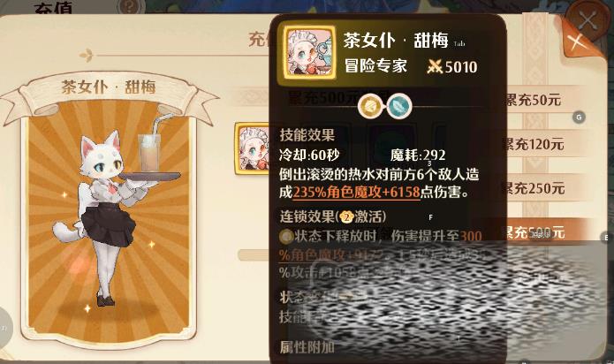Click the round crossed-swords icon at top right

pyautogui.click(x=587, y=19)
